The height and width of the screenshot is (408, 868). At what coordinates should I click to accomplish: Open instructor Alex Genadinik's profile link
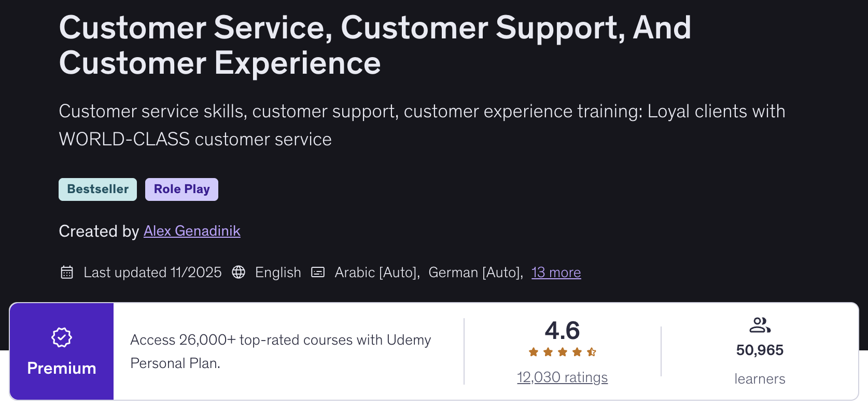[x=192, y=230]
